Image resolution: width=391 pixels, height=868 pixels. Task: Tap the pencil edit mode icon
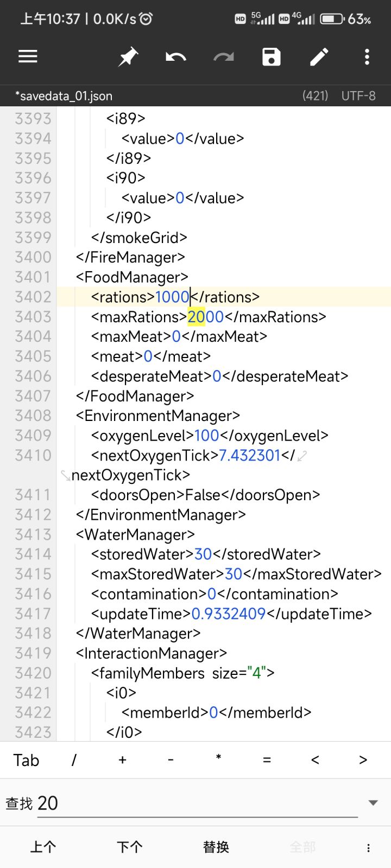[x=319, y=56]
